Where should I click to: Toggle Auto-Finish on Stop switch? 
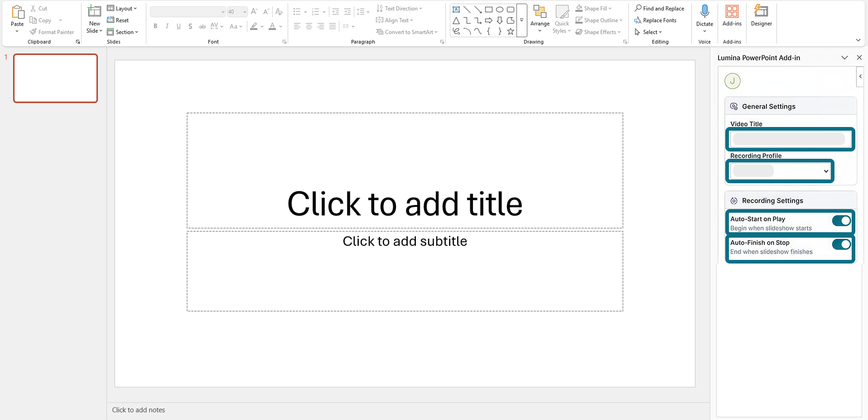pyautogui.click(x=841, y=244)
